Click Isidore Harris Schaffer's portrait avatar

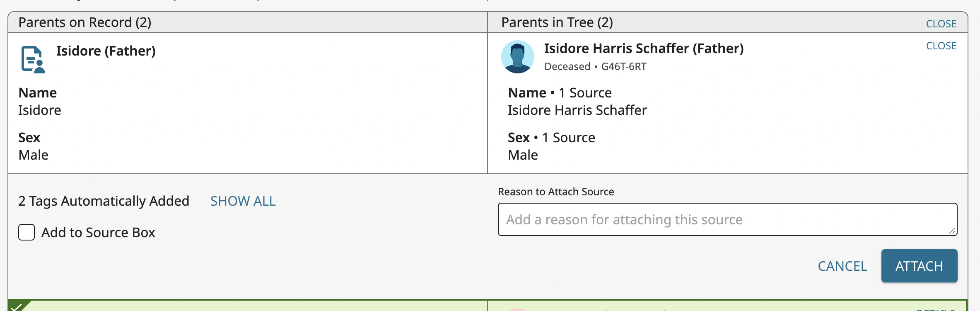click(x=517, y=57)
